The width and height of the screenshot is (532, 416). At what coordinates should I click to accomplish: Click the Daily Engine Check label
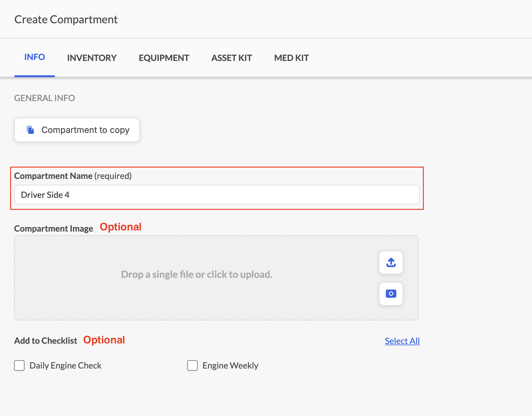(65, 365)
